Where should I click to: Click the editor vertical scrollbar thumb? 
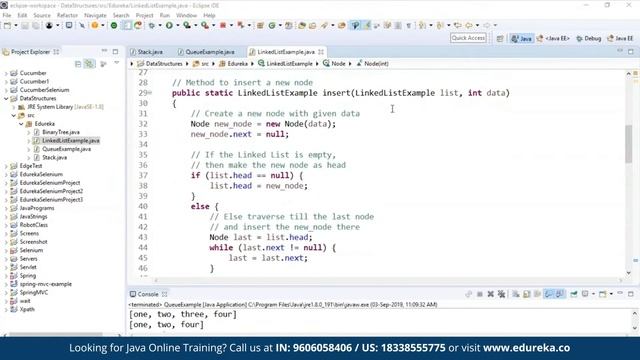pos(629,144)
